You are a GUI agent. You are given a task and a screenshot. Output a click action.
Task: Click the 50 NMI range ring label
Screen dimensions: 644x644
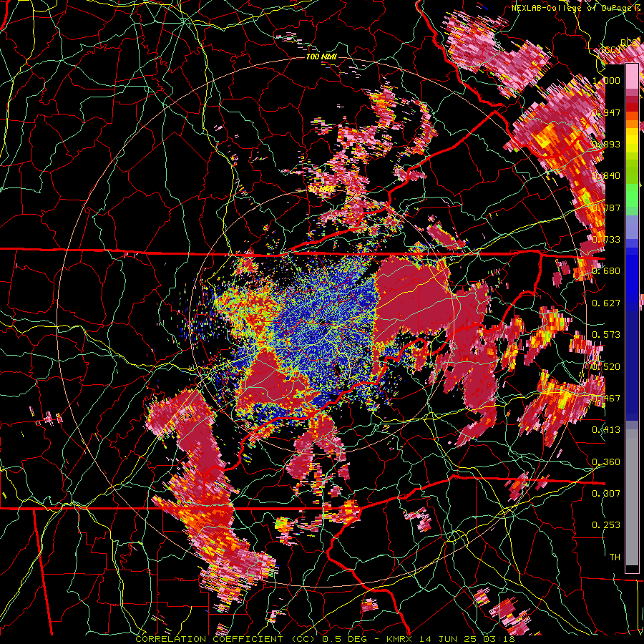[x=321, y=190]
